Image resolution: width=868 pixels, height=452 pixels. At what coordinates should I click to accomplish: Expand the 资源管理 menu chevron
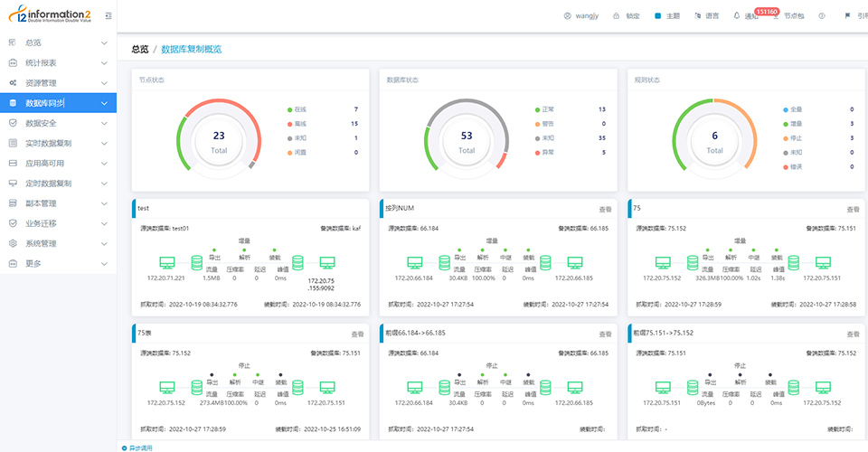pyautogui.click(x=104, y=83)
